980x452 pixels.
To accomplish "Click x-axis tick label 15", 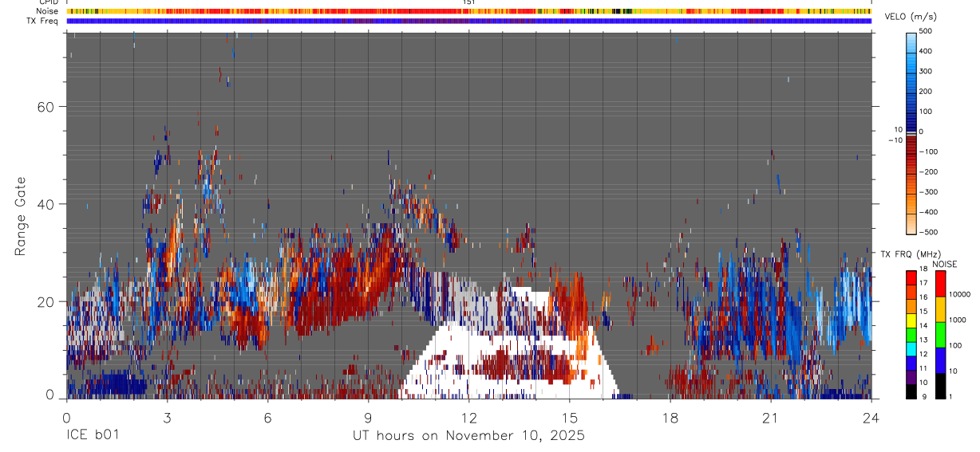I will 569,418.
